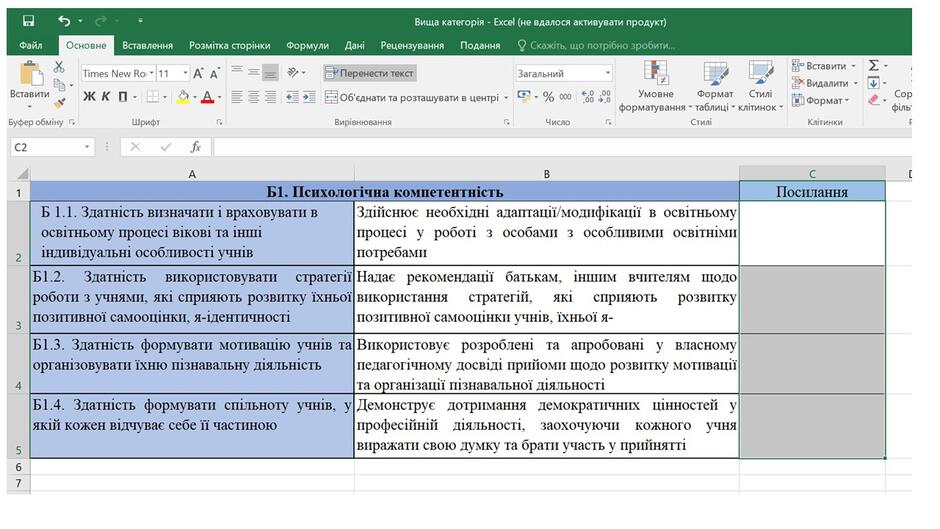Toggle align text left
Viewport: 940px width, 529px height.
(237, 97)
